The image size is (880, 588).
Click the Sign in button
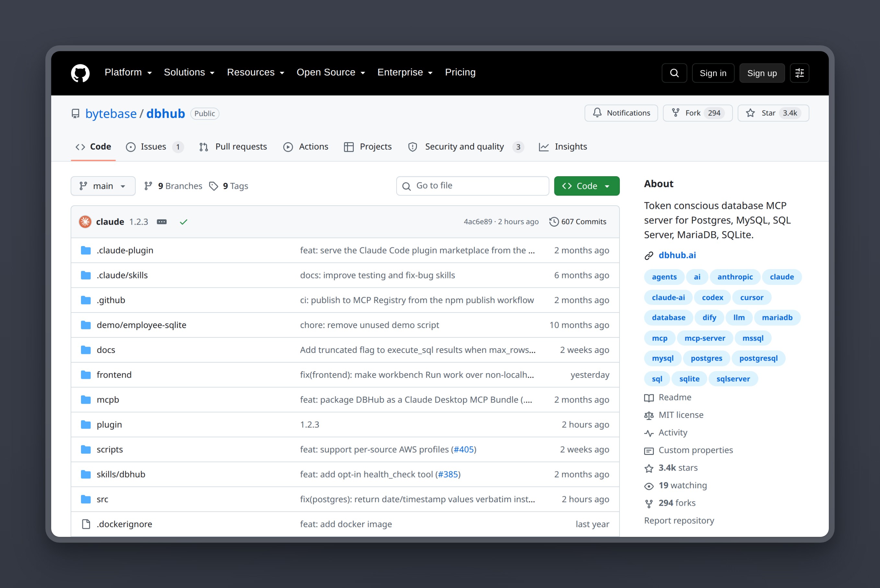[x=713, y=73]
